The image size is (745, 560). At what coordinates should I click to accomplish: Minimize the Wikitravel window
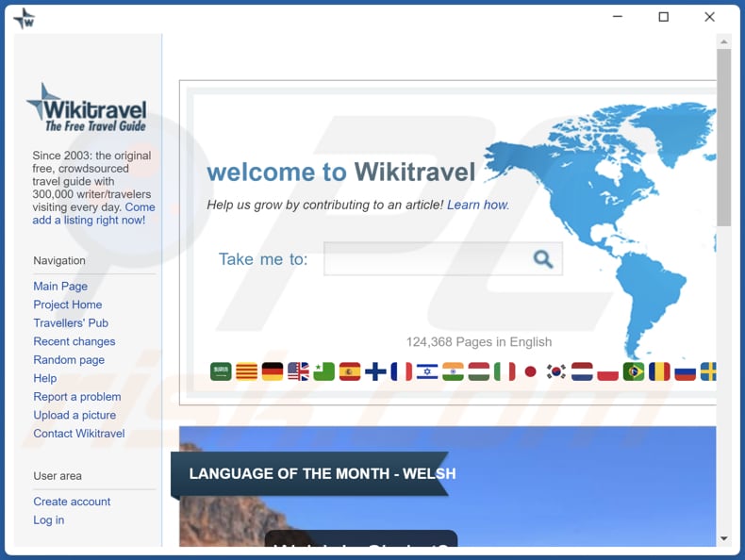pos(618,17)
